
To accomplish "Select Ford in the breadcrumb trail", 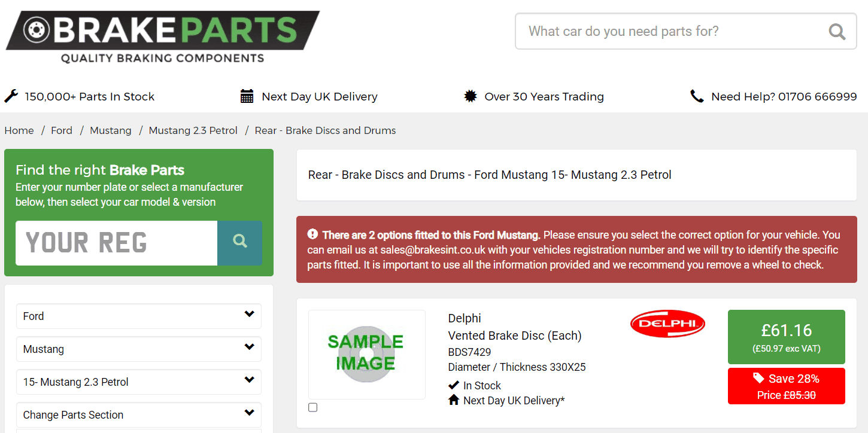I will [x=62, y=130].
